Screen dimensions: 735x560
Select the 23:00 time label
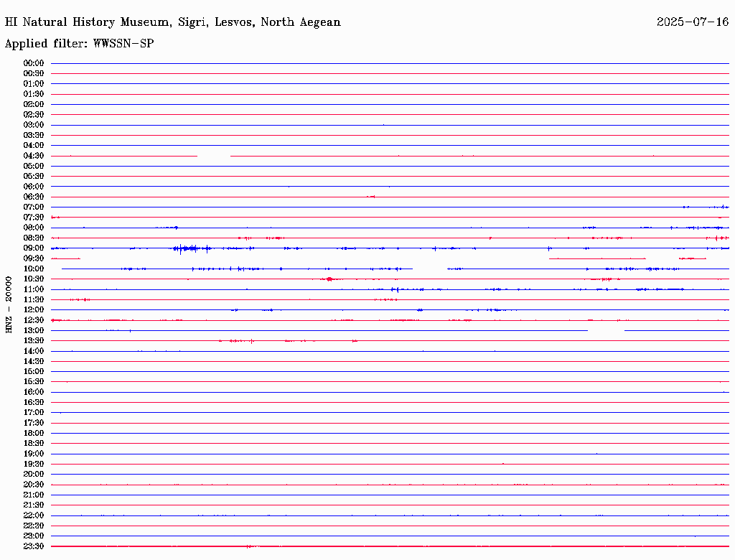[x=34, y=536]
